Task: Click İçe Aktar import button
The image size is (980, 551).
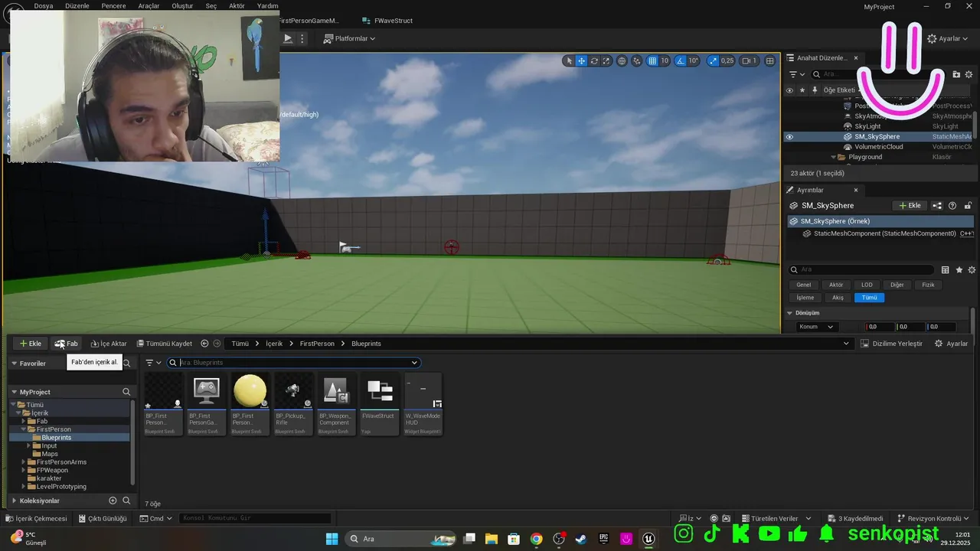Action: pos(109,344)
